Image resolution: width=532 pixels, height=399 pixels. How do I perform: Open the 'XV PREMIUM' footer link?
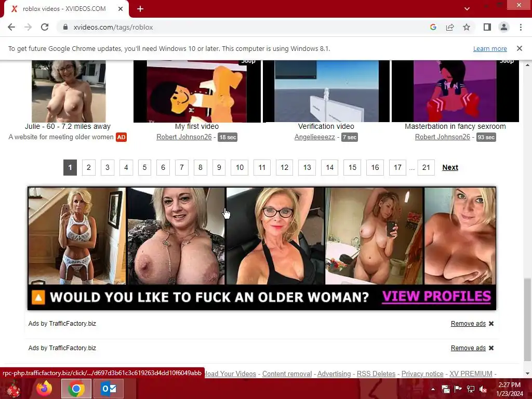pyautogui.click(x=471, y=374)
